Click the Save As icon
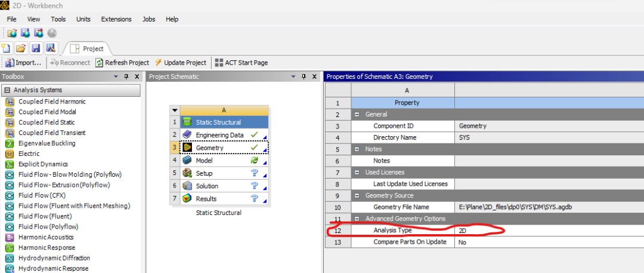 point(50,48)
